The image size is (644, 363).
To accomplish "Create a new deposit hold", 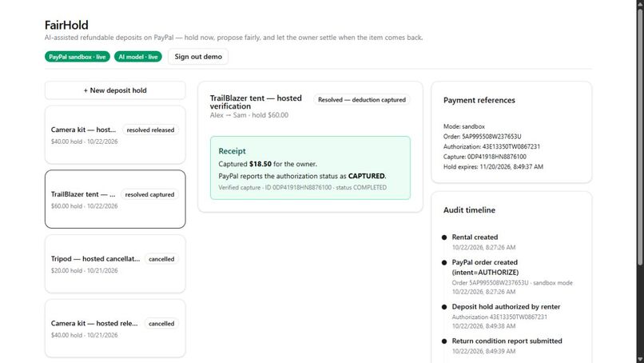I will tap(115, 90).
